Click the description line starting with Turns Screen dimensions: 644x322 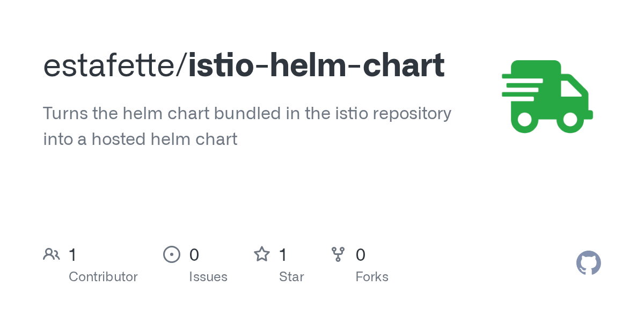(x=247, y=114)
